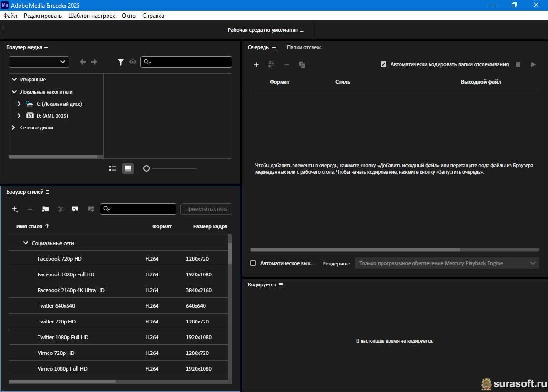Switch Media Browser to list view
The image size is (548, 392).
[x=113, y=168]
